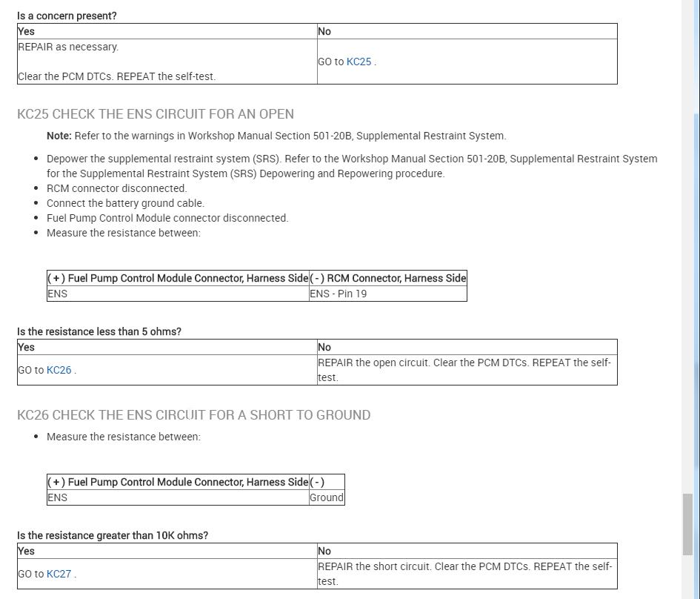
Task: Click the 'REPAIR as necessary.' cell text
Action: click(x=68, y=47)
